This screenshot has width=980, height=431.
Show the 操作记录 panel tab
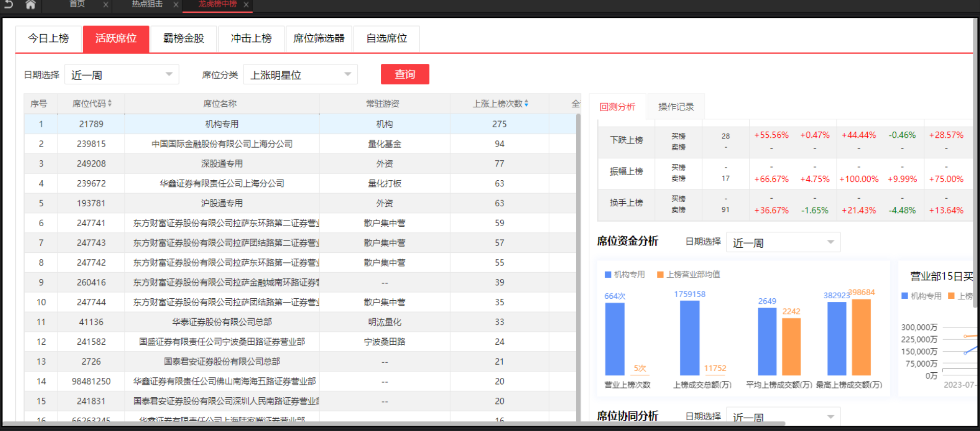coord(676,107)
